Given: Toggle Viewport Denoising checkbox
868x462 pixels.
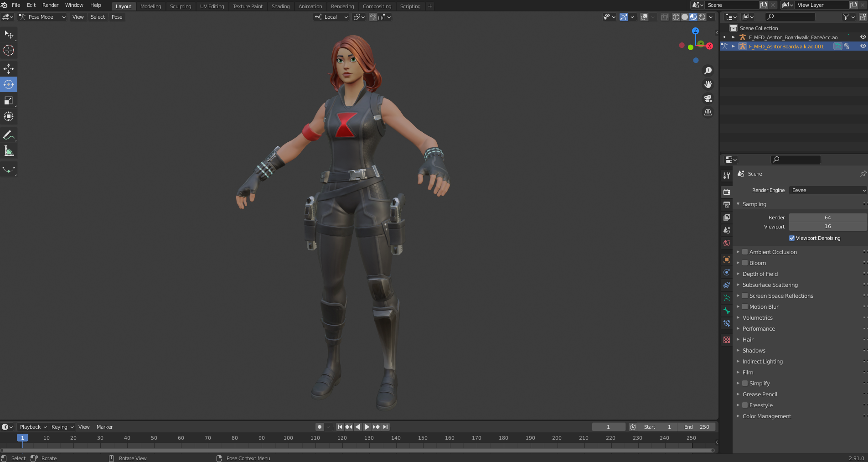Looking at the screenshot, I should pos(792,238).
